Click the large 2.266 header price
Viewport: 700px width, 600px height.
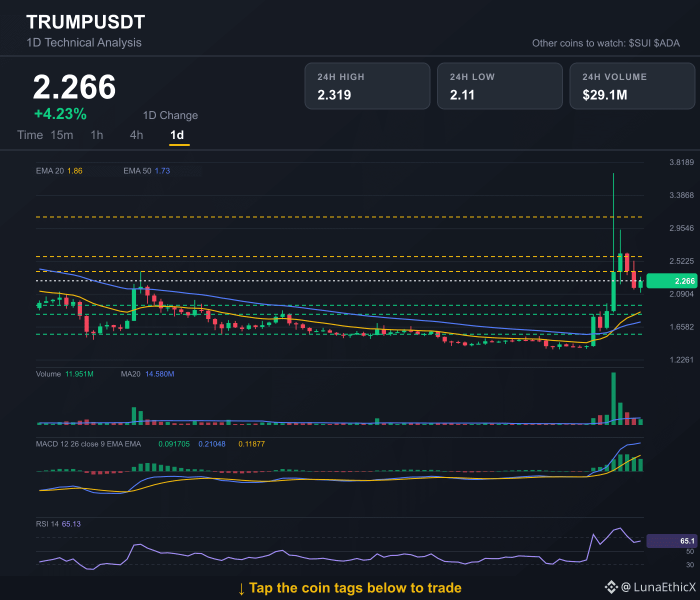74,87
